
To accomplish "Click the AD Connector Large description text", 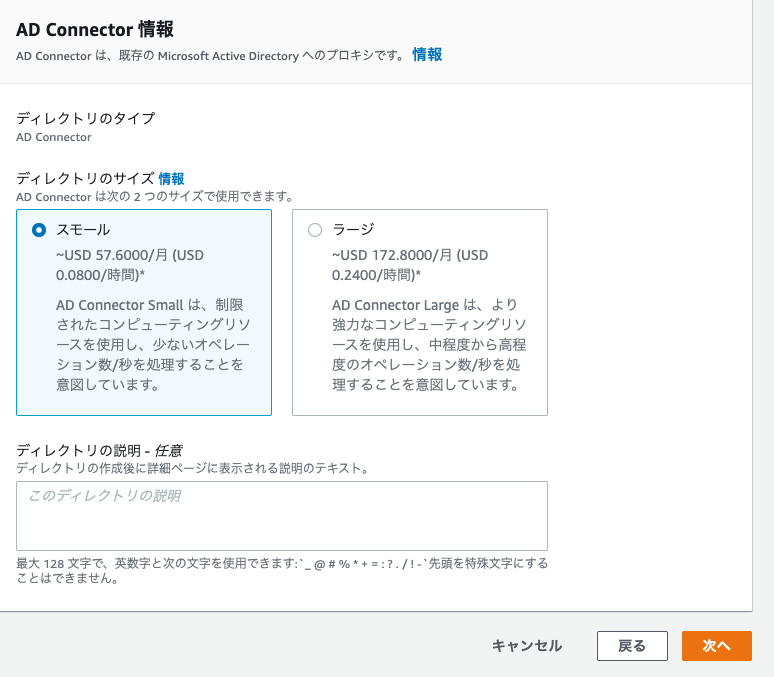I will tap(429, 344).
